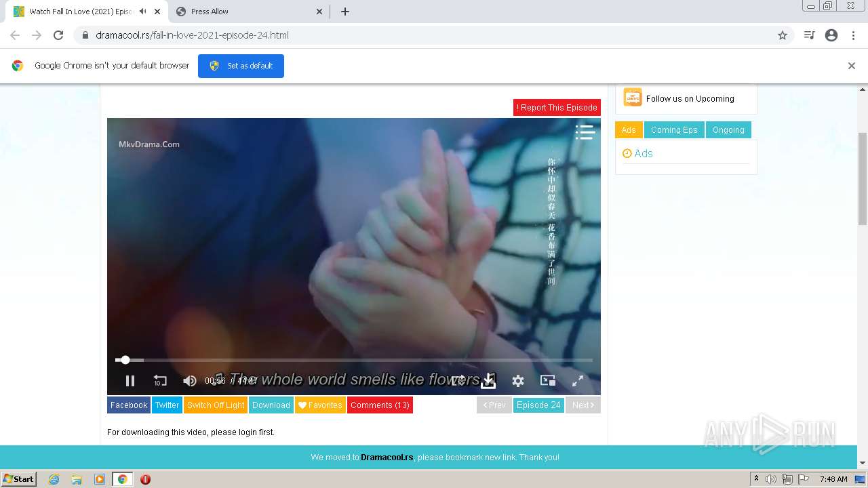Reload the current page
The image size is (868, 488).
coord(58,35)
